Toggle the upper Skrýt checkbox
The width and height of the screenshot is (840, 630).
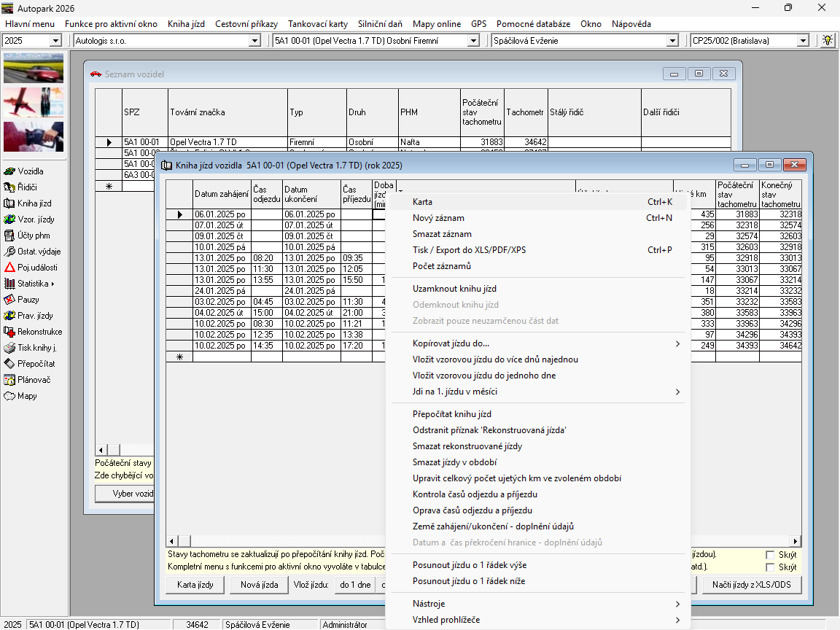(x=770, y=555)
